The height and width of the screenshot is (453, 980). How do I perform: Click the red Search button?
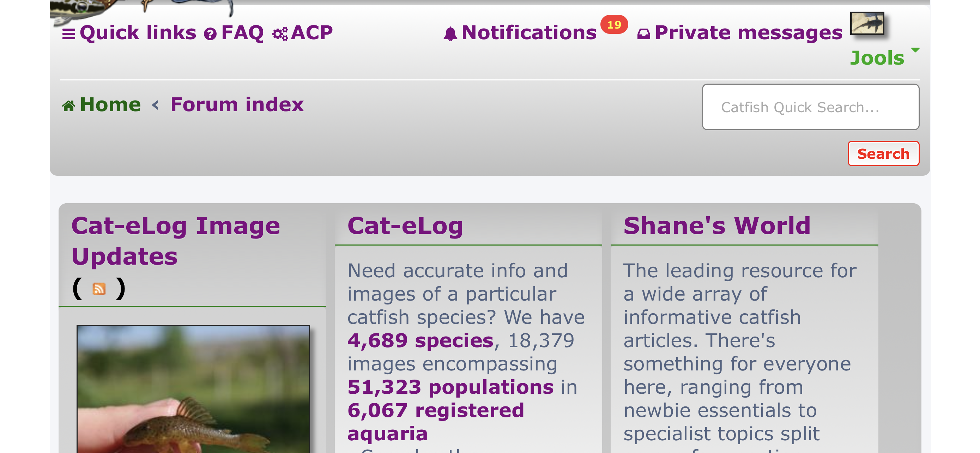(883, 154)
